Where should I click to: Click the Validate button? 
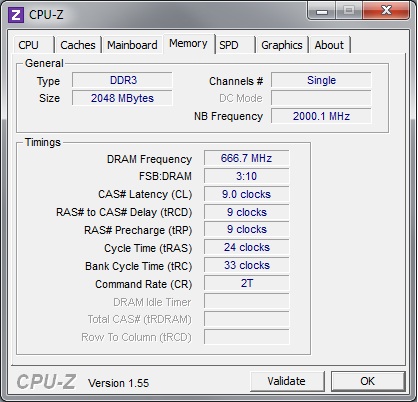click(287, 381)
